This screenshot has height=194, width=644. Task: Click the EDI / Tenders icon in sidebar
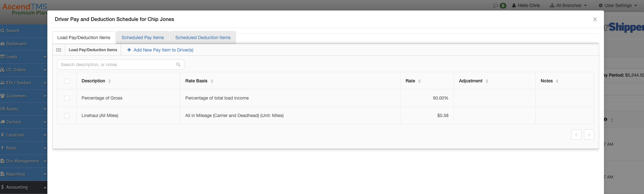coord(3,83)
